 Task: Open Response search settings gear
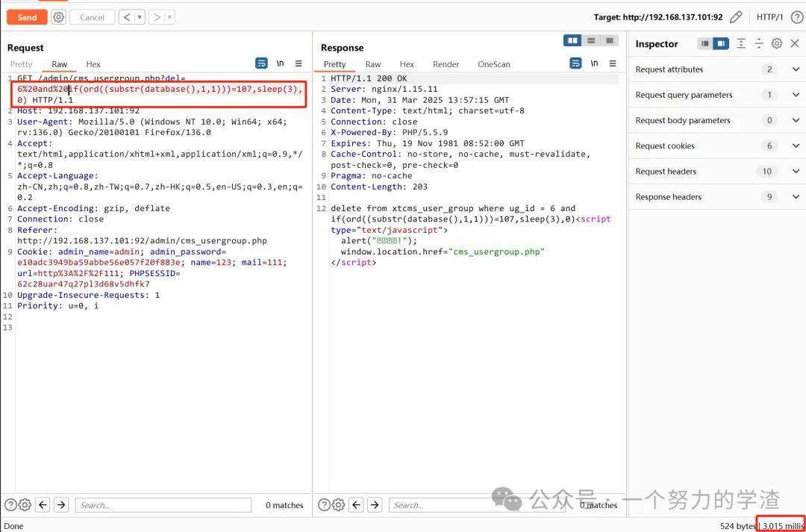pyautogui.click(x=338, y=504)
